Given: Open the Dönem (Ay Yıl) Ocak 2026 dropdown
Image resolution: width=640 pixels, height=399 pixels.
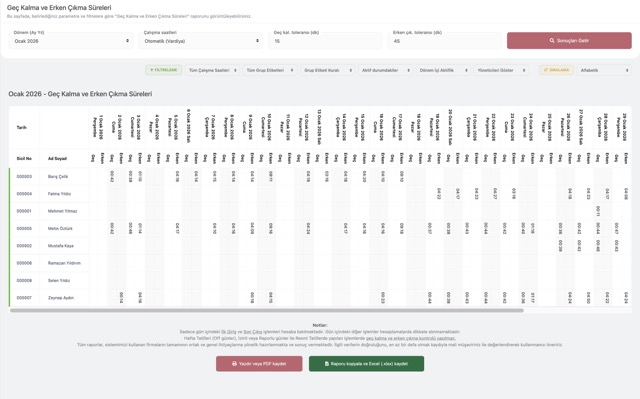Looking at the screenshot, I should (71, 41).
